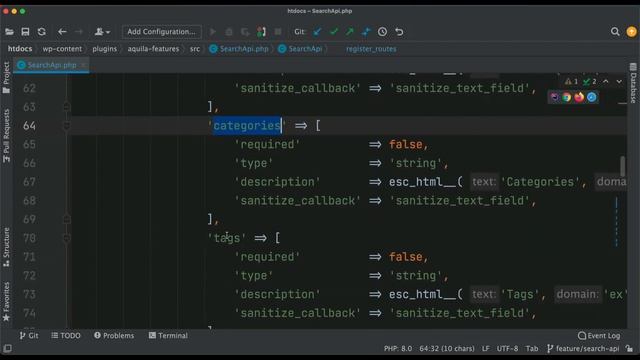Reload all files from disk
The image size is (640, 360).
point(42,32)
